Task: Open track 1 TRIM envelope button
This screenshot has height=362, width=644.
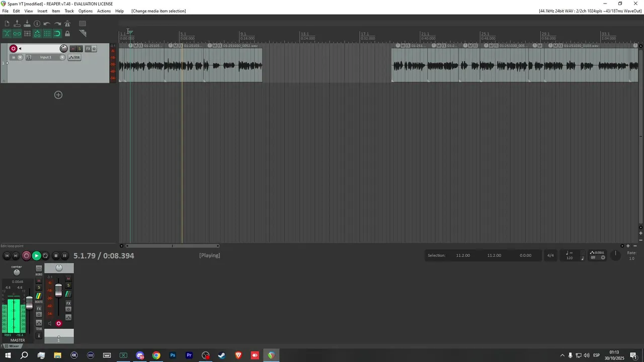Action: (x=74, y=57)
